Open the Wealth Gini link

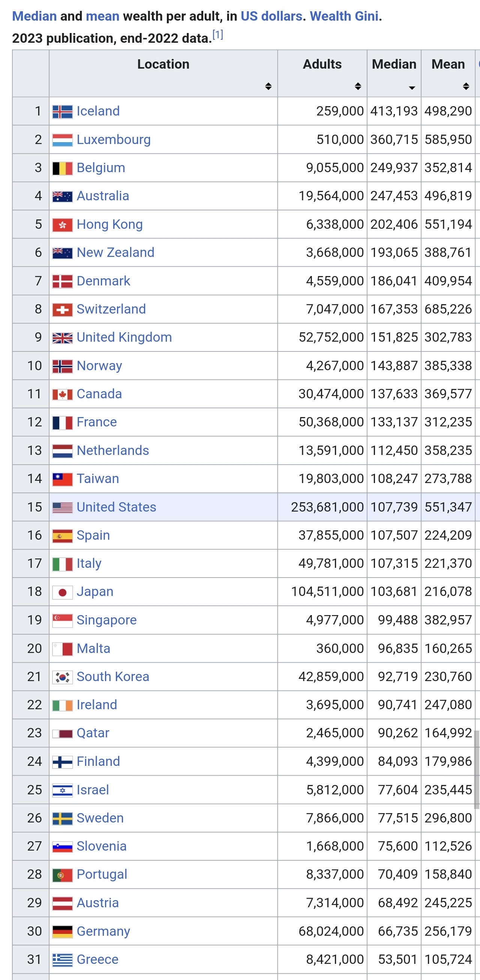pos(344,16)
